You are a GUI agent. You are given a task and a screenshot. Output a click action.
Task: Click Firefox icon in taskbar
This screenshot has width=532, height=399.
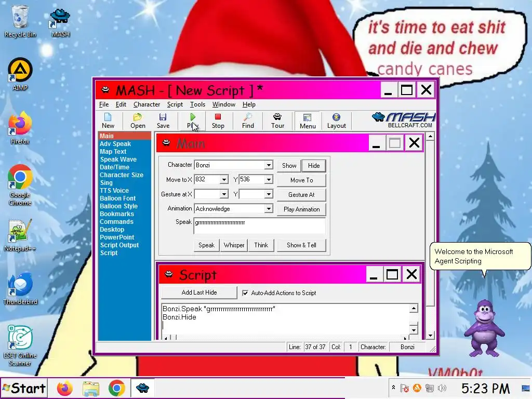point(64,388)
